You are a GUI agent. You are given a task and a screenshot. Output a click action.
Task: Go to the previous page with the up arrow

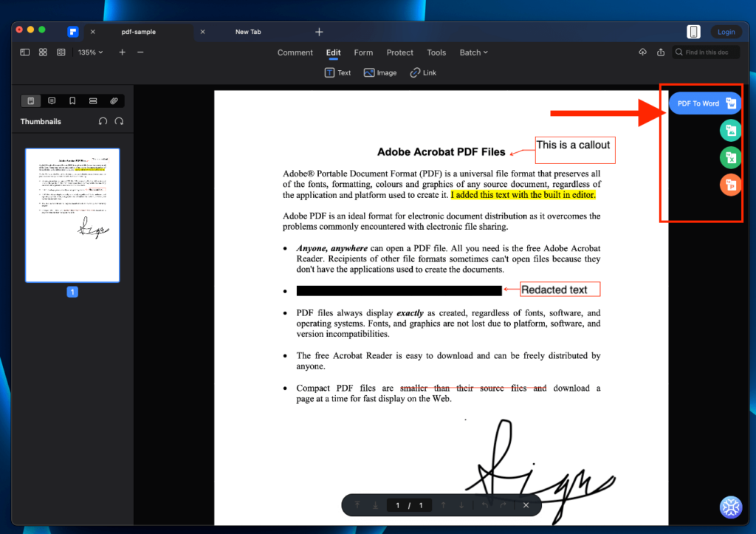pos(443,505)
